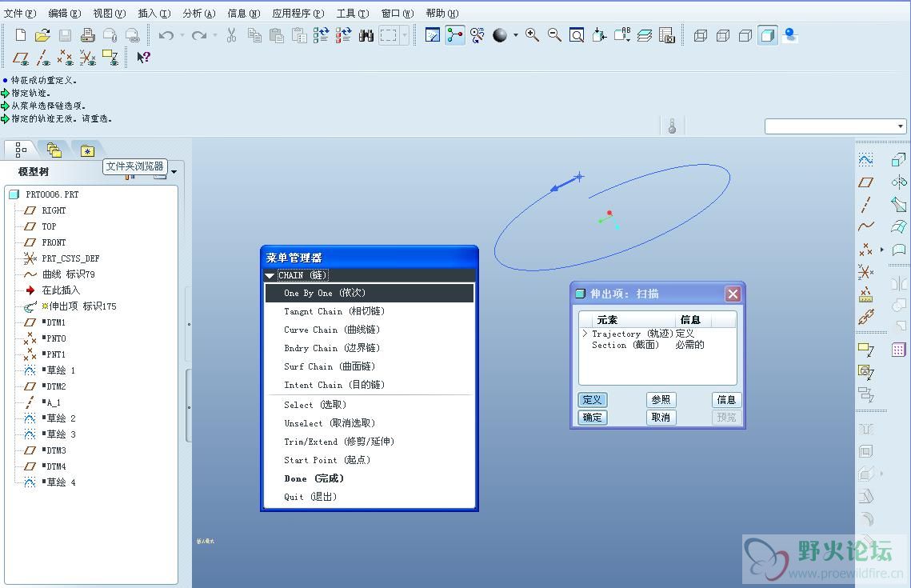This screenshot has width=911, height=588.
Task: Open the selection filter combo box
Action: pos(836,126)
